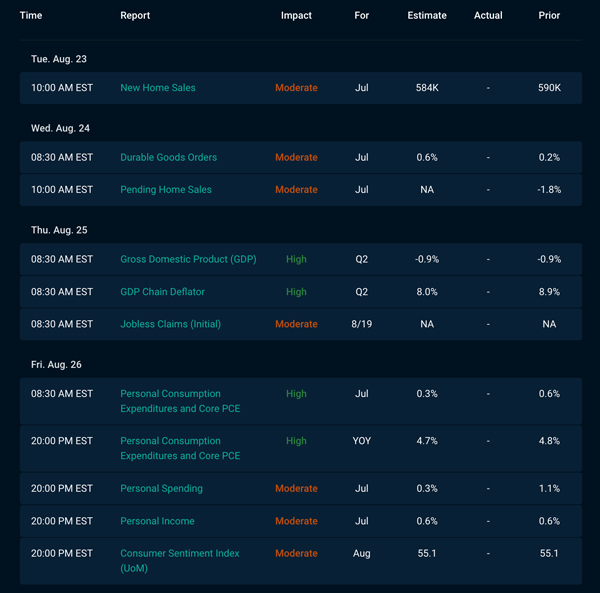This screenshot has height=593, width=600.
Task: Open Jobless Claims (Initial) report
Action: click(x=170, y=324)
